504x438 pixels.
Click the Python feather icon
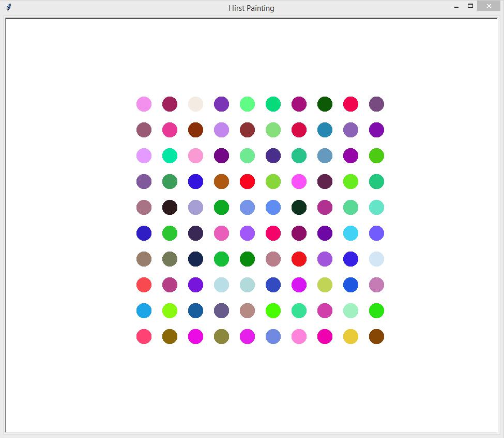[8, 8]
